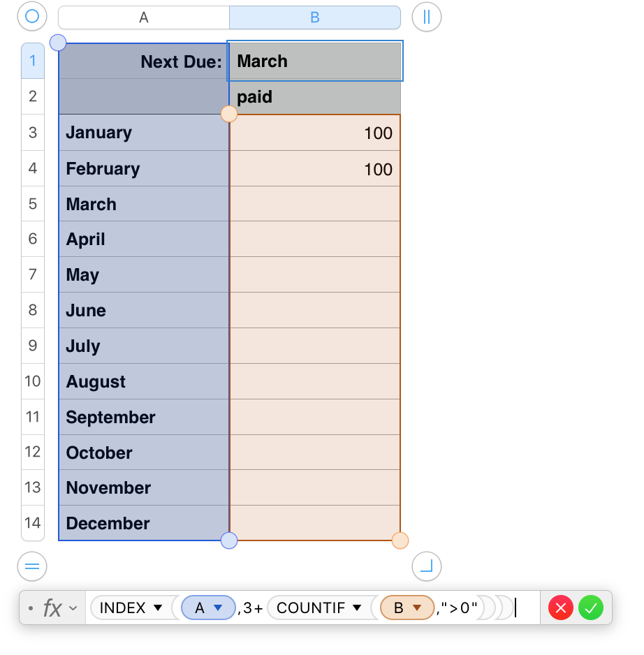The width and height of the screenshot is (644, 655).
Task: Select the January paid cell showing 100
Action: click(x=315, y=133)
